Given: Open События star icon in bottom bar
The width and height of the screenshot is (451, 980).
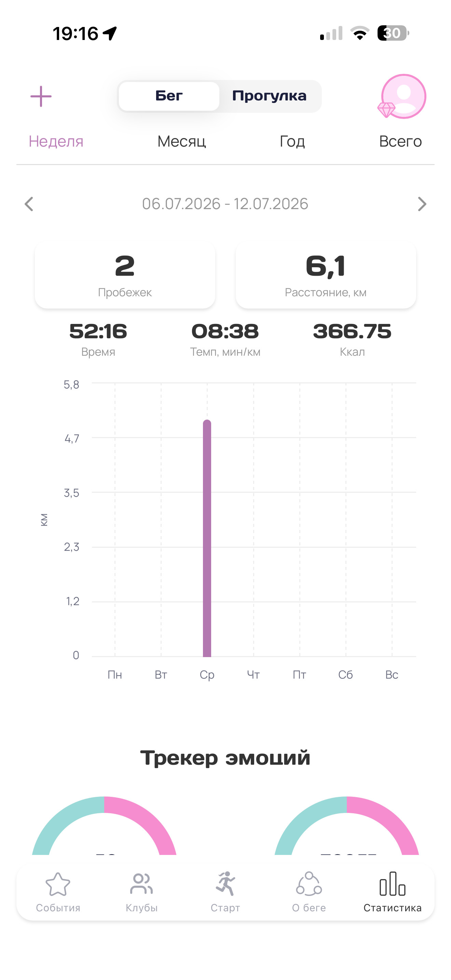Looking at the screenshot, I should 58,885.
